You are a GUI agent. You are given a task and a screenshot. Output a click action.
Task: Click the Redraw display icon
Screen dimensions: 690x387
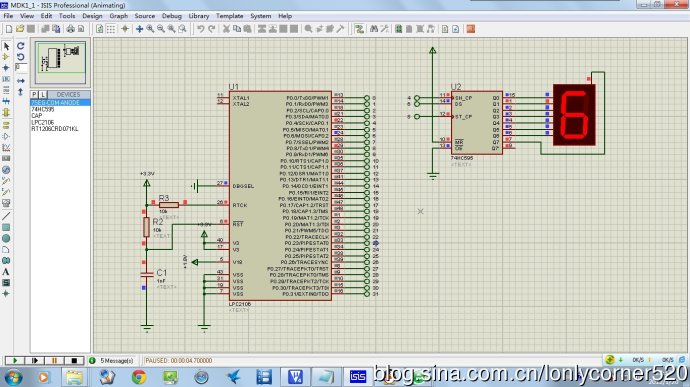tap(99, 29)
